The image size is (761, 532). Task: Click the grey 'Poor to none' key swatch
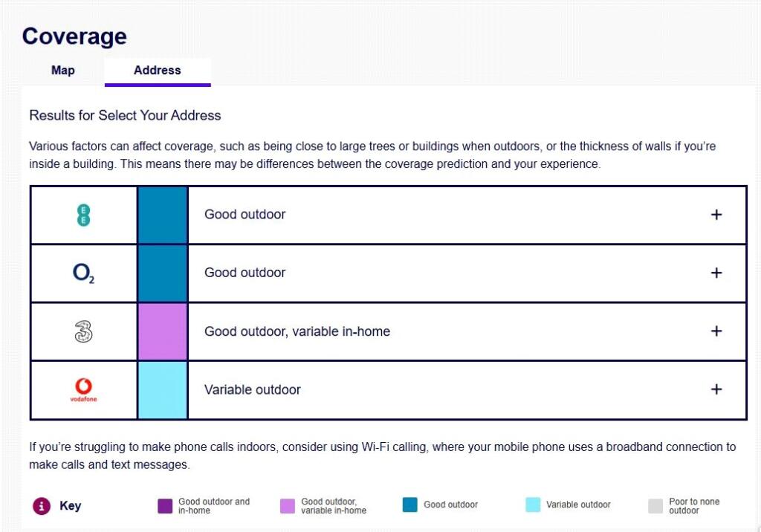coord(655,506)
